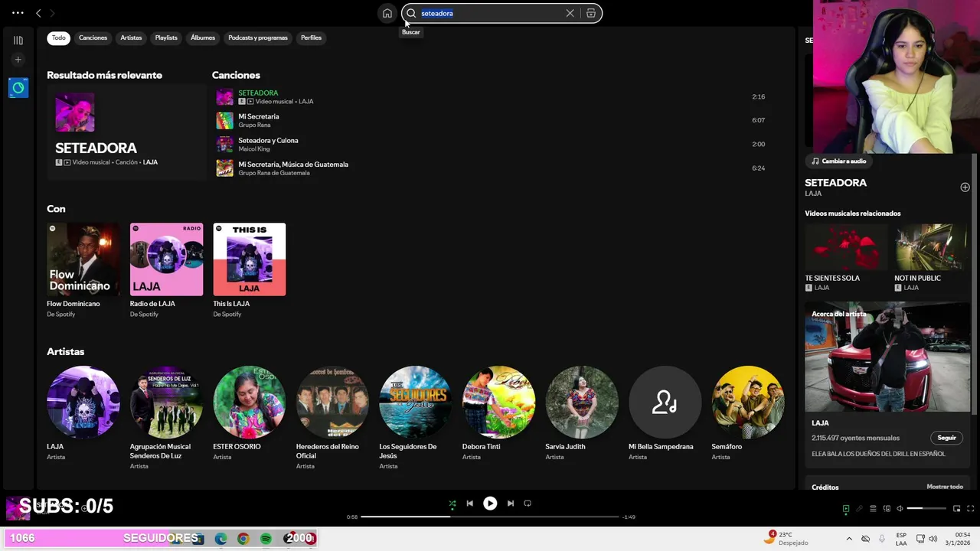
Task: Toggle the Now Playing view icon
Action: point(846,509)
